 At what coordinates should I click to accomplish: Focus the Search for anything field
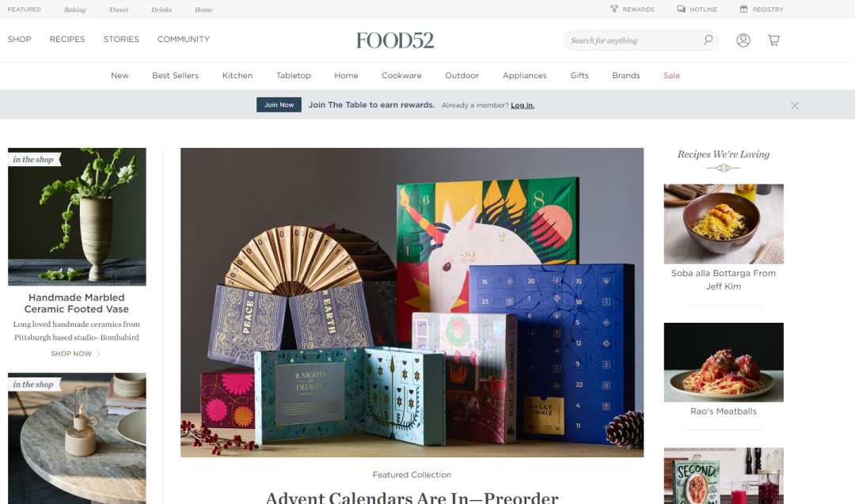(635, 40)
